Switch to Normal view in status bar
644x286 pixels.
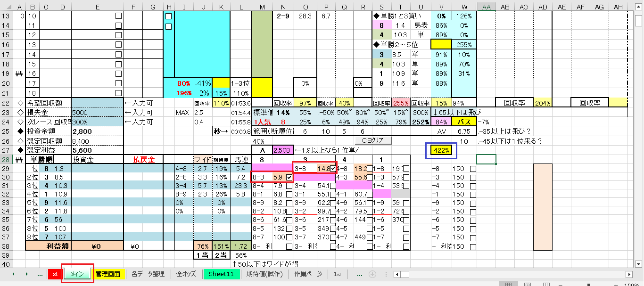click(509, 285)
